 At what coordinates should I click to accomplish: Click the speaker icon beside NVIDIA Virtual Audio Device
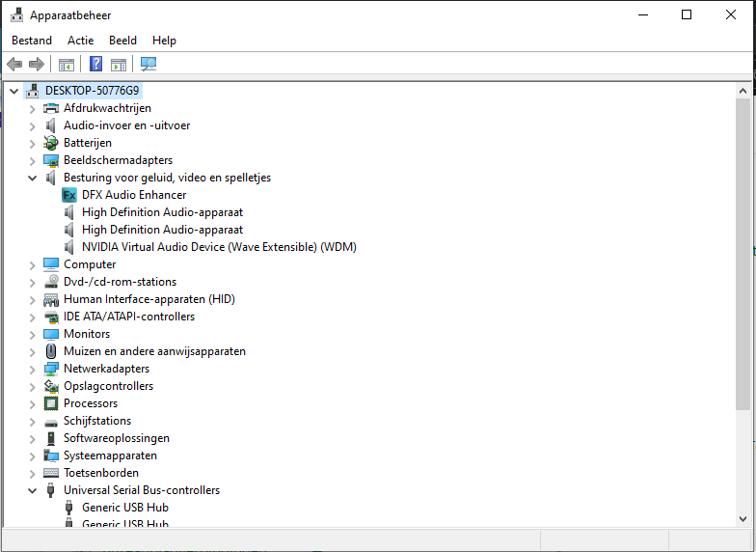[x=69, y=247]
